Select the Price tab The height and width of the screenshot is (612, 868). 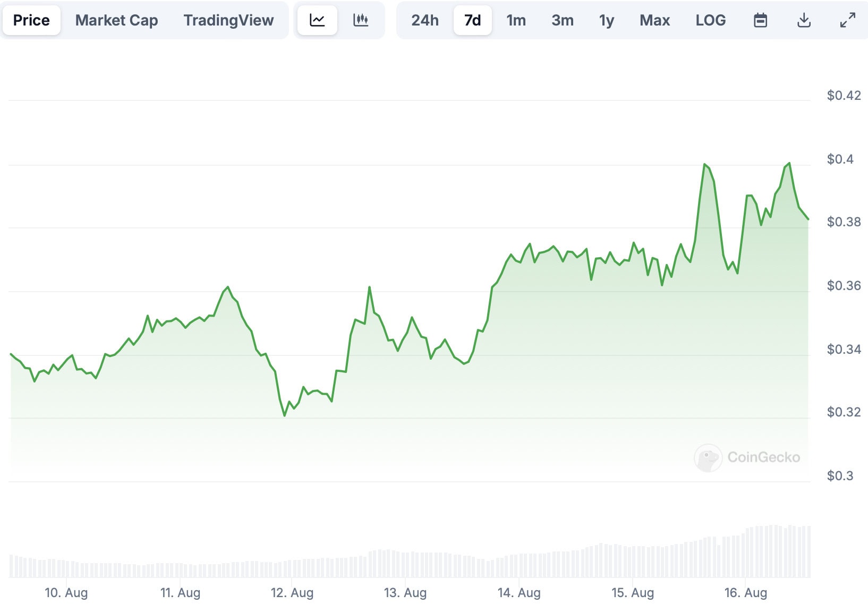31,20
